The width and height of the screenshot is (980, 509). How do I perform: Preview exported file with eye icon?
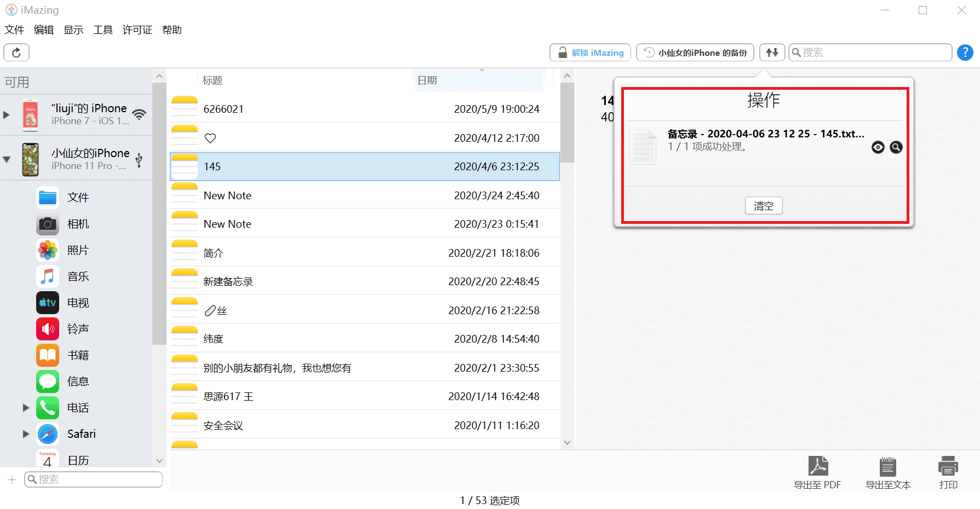pos(878,147)
